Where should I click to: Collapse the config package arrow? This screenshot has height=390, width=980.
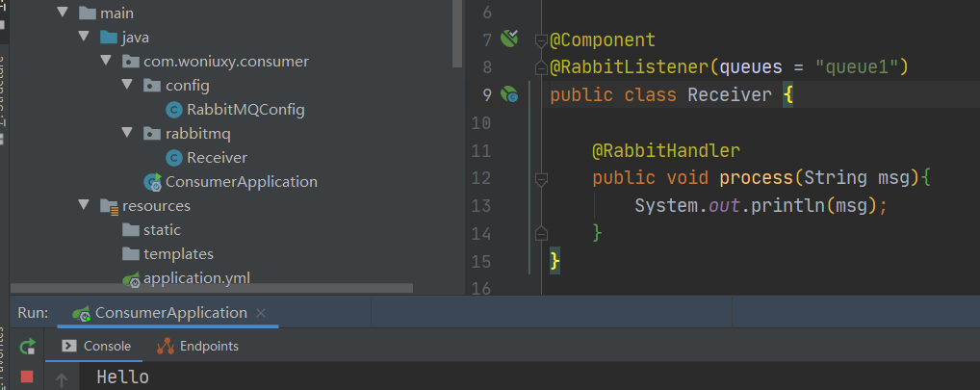[x=127, y=85]
